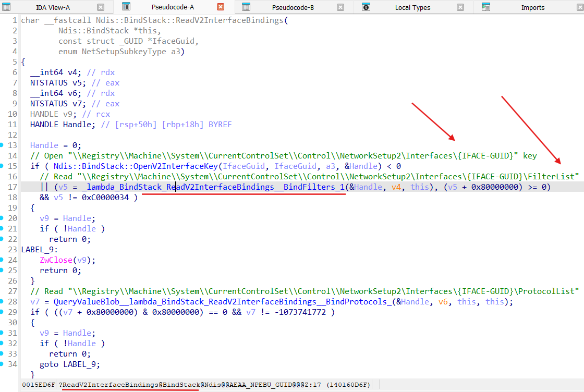Switch to the Imports tab
The image size is (584, 392).
point(532,7)
